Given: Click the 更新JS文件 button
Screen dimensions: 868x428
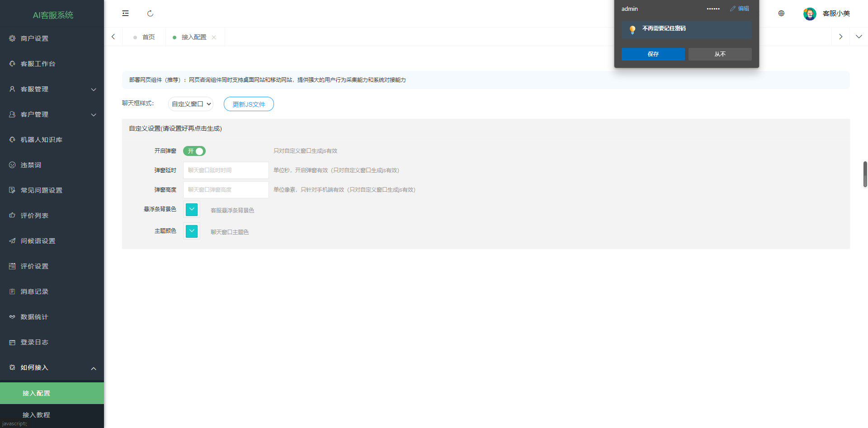Looking at the screenshot, I should click(249, 104).
